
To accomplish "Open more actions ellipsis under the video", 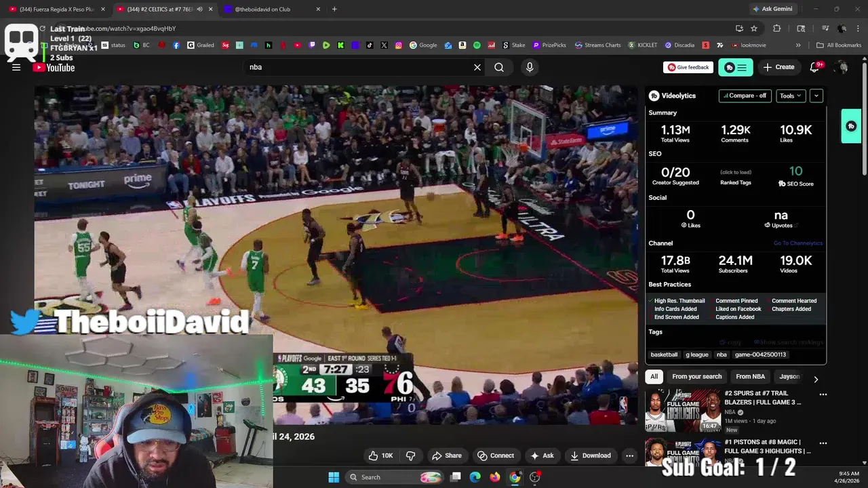I will click(629, 455).
